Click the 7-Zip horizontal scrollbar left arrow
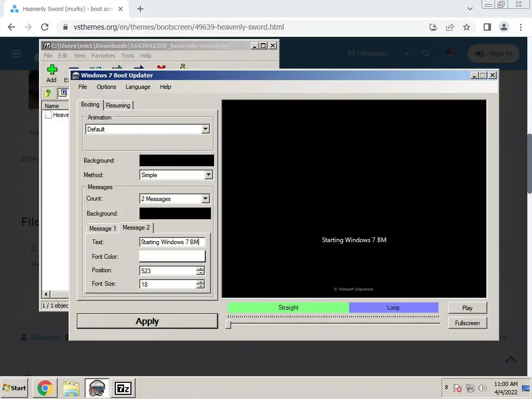The image size is (532, 399). 46,294
